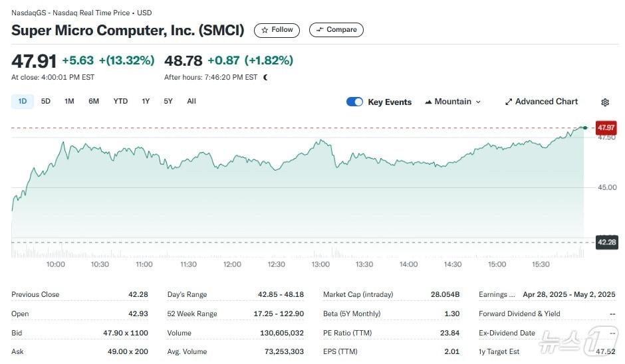The image size is (625, 364).
Task: Click the 47.97 current price marker
Action: pyautogui.click(x=606, y=128)
